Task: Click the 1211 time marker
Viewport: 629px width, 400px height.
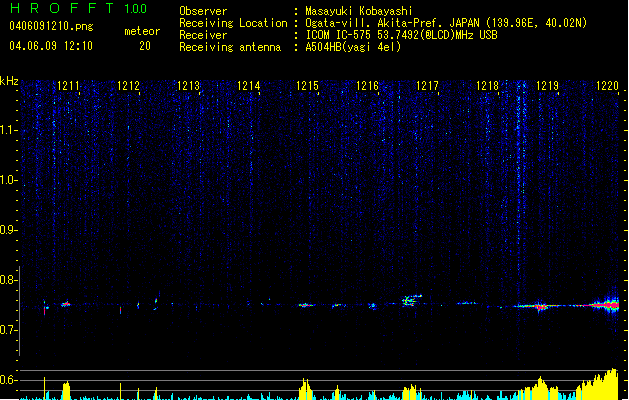Action: (68, 86)
